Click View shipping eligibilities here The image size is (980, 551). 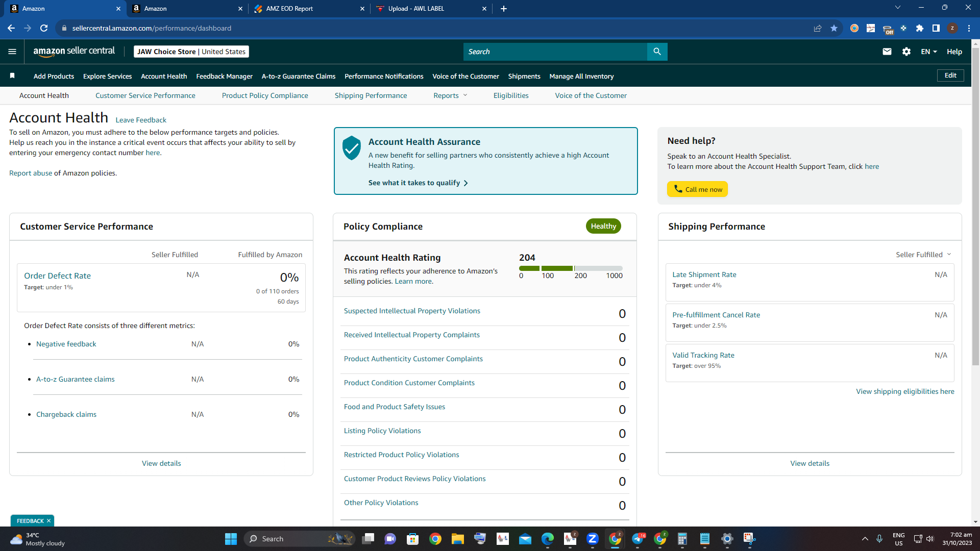tap(905, 391)
